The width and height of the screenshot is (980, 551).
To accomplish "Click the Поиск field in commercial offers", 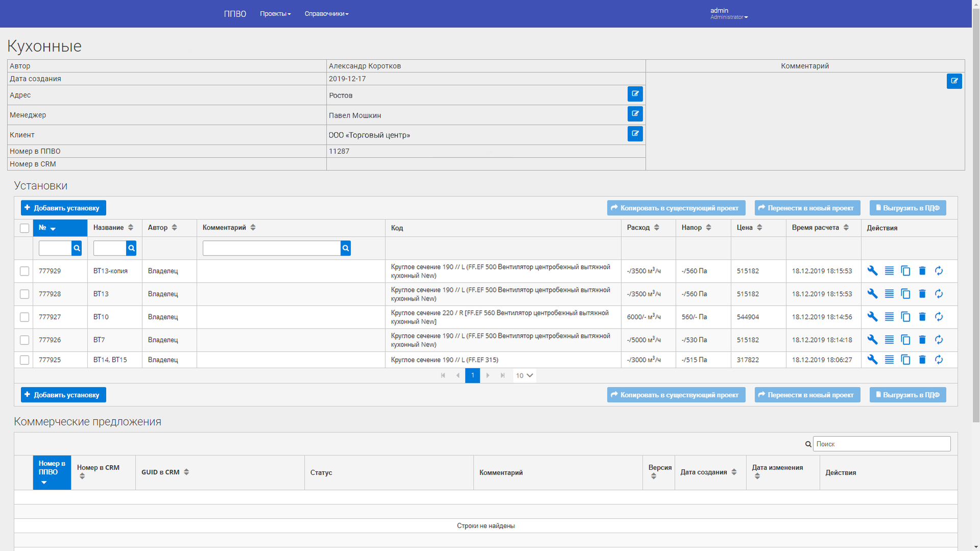I will click(x=881, y=444).
